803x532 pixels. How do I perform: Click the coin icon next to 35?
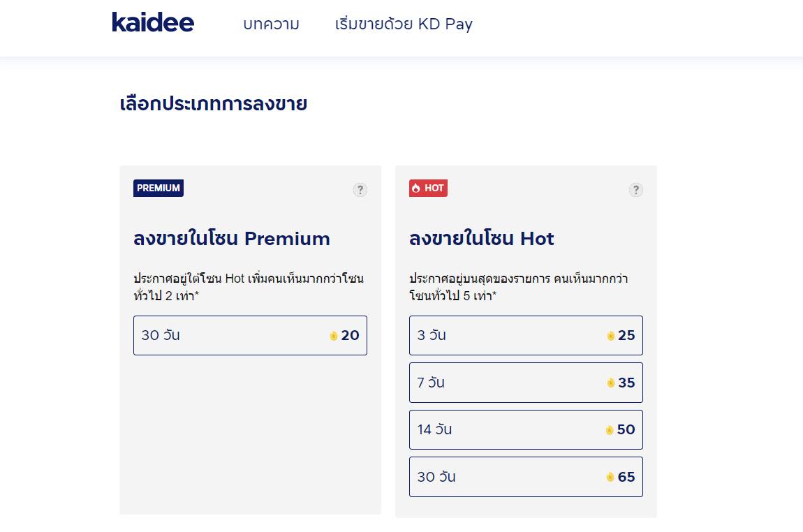click(x=610, y=383)
